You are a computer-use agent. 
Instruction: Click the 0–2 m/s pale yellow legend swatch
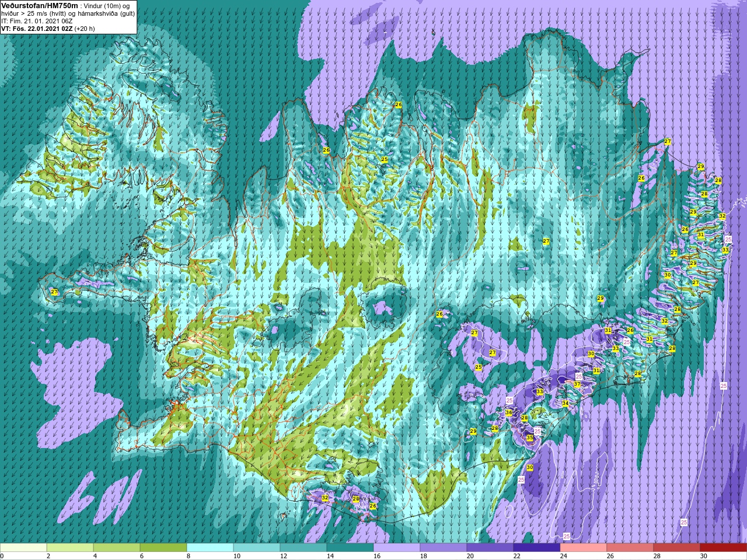(x=23, y=548)
